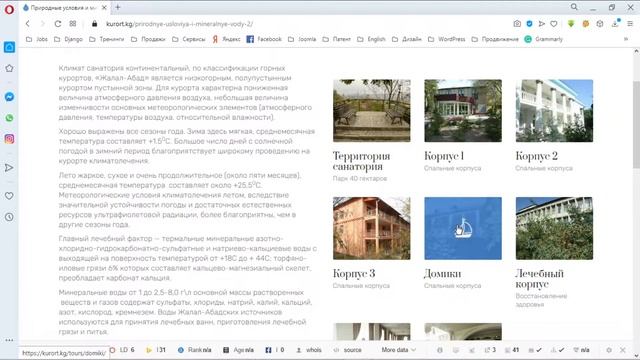The image size is (640, 360).
Task: Open the Лечебный корпус photo thumbnail
Action: coord(554,228)
